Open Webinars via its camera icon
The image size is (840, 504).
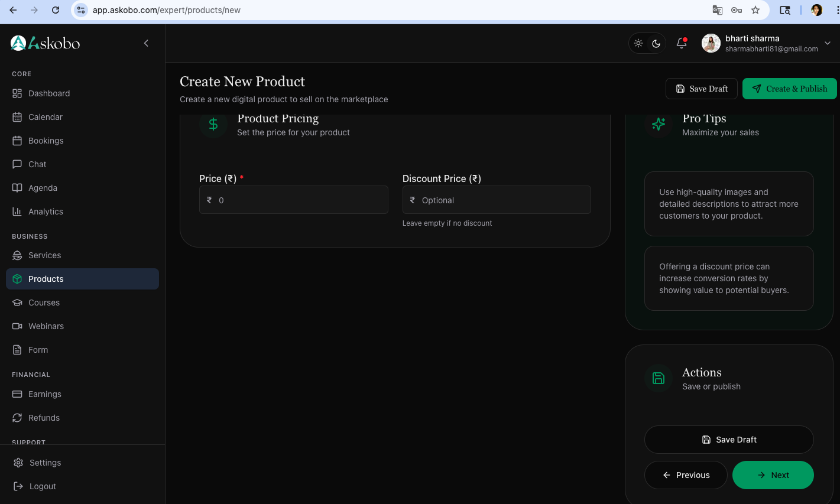17,326
